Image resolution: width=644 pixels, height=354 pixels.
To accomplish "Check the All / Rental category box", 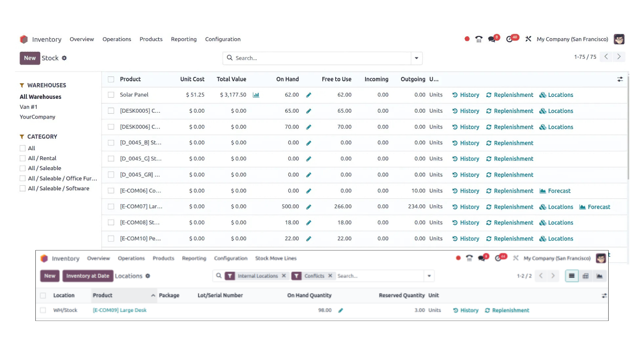I will (x=23, y=158).
